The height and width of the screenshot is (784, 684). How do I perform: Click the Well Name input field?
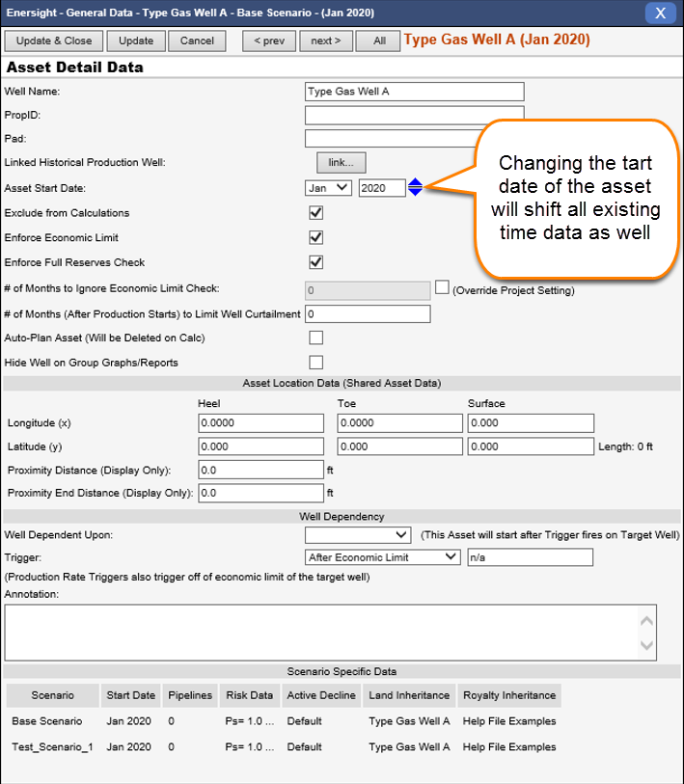point(414,92)
